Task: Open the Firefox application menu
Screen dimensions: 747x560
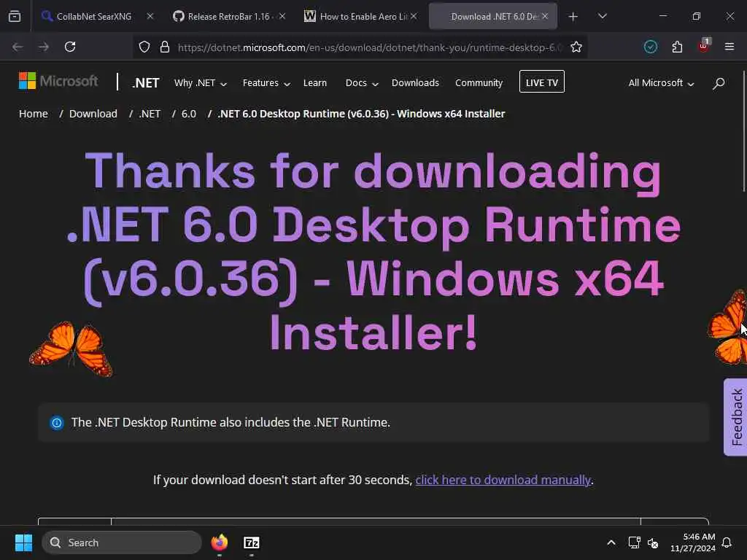Action: click(x=729, y=47)
